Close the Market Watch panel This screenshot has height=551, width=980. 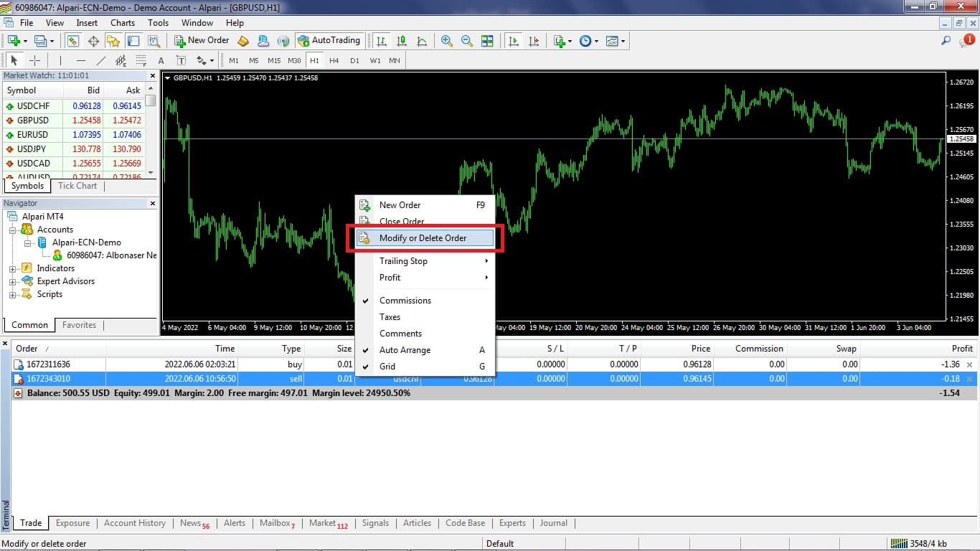152,75
